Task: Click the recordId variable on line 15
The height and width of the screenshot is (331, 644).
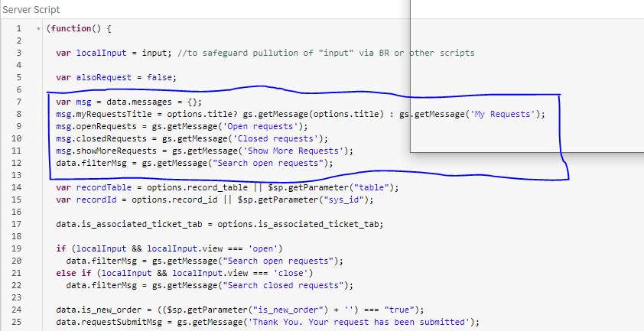Action: pos(96,200)
